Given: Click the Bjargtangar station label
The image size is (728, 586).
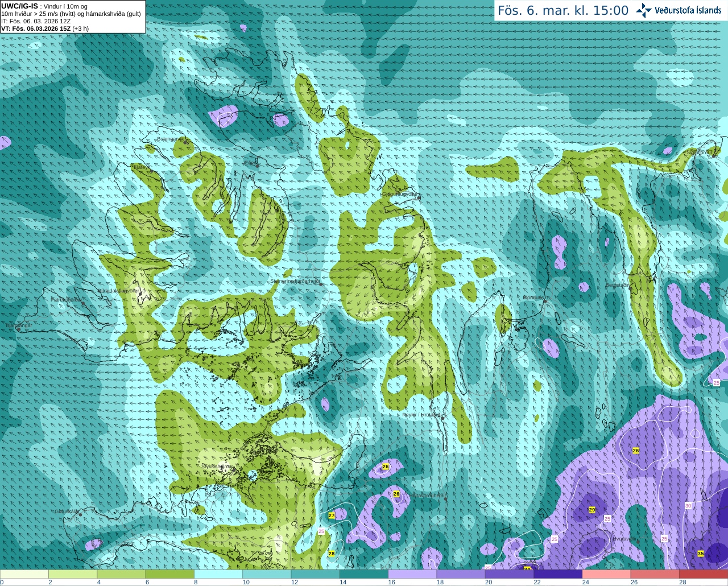Looking at the screenshot, I should click(x=19, y=325).
